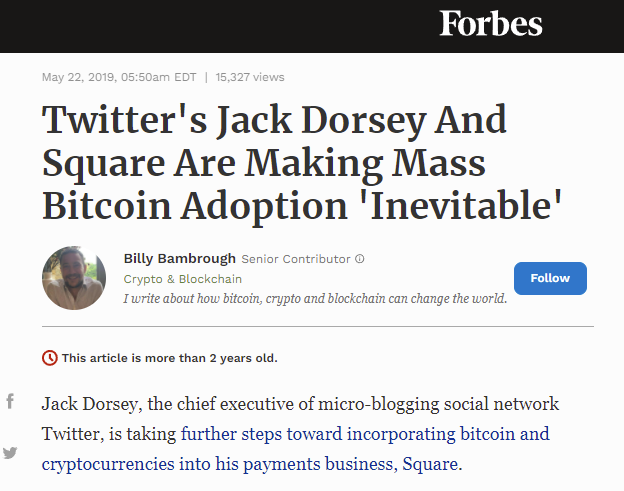
Task: Click the Forbes logo
Action: pyautogui.click(x=491, y=23)
